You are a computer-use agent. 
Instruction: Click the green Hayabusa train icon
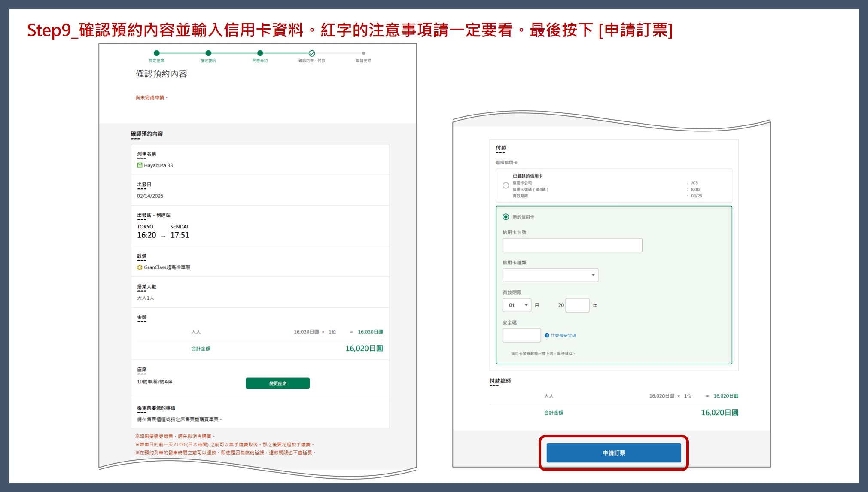click(x=140, y=165)
